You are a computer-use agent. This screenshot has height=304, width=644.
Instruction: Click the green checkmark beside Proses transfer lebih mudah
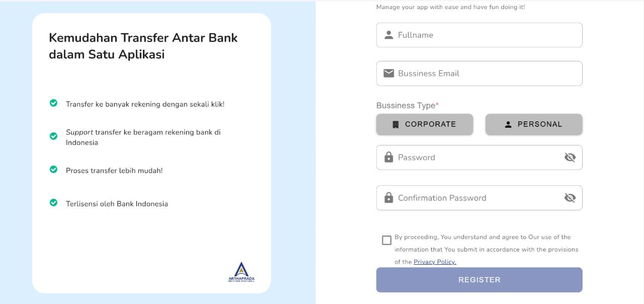(53, 170)
